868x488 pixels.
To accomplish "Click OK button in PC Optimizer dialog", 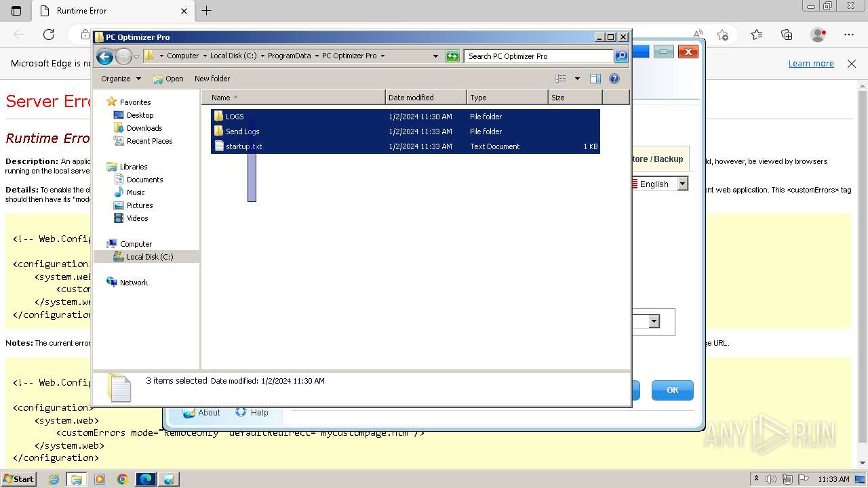I will (x=673, y=390).
